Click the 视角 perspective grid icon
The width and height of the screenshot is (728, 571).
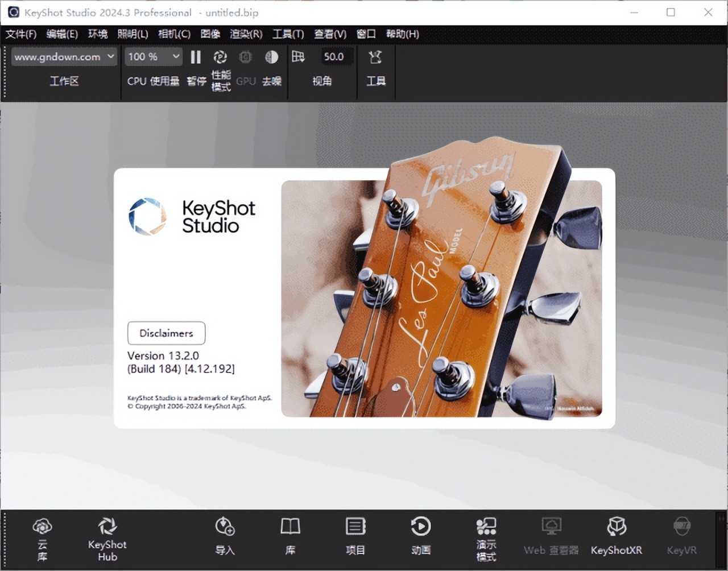[299, 57]
